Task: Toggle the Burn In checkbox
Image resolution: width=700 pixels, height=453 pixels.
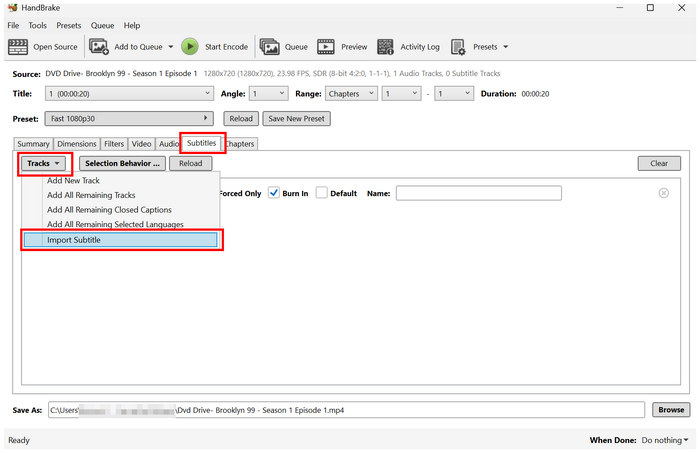Action: coord(273,193)
